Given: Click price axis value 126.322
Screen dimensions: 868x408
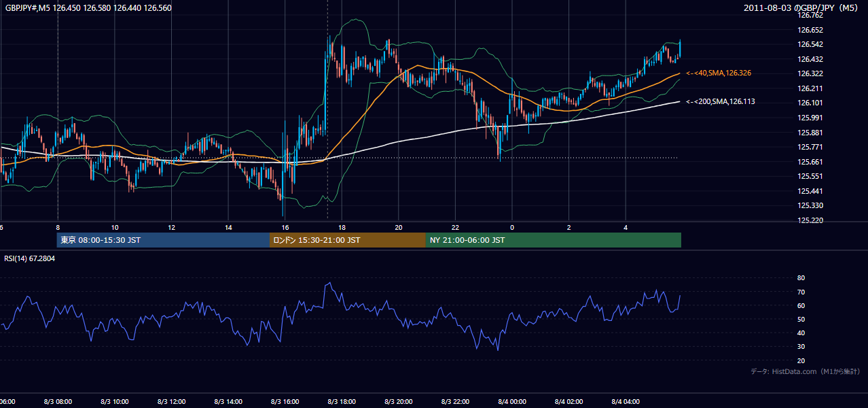Looking at the screenshot, I should pos(810,73).
